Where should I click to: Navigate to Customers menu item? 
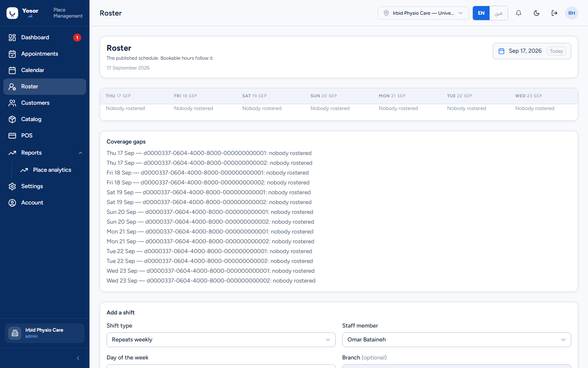(x=45, y=103)
